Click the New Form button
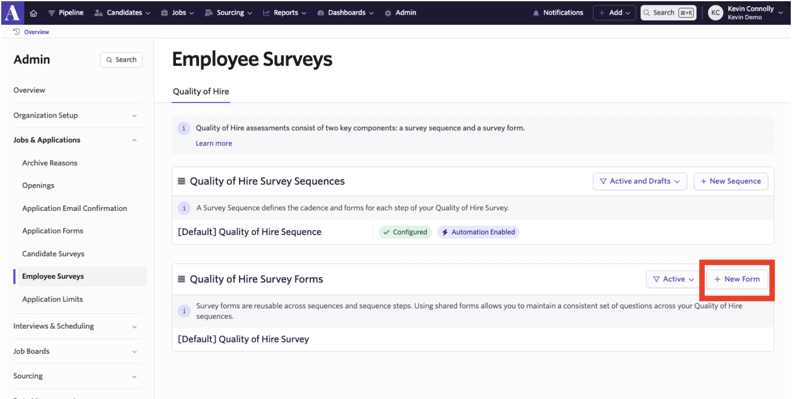This screenshot has height=399, width=792. 737,279
